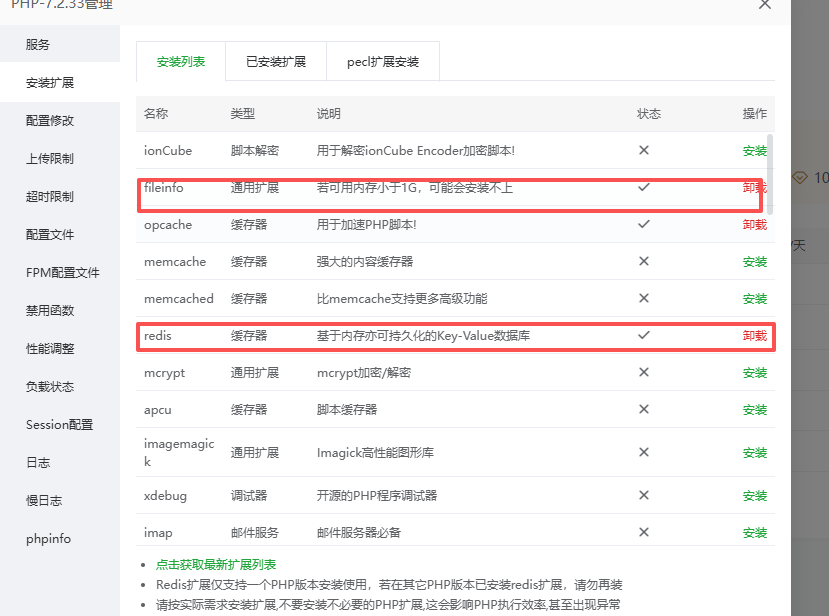
Task: Close the PHP-7.2.33 management dialog
Action: point(764,4)
